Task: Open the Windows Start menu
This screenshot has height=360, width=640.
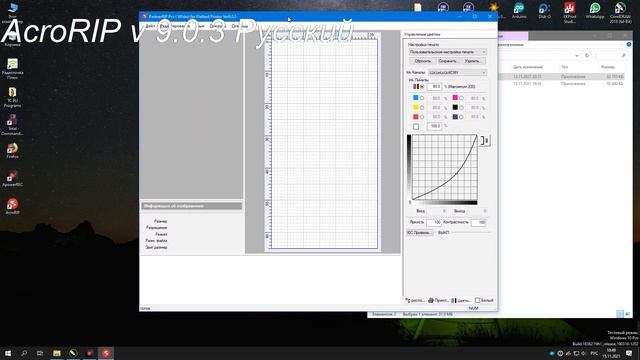Action: [x=8, y=353]
